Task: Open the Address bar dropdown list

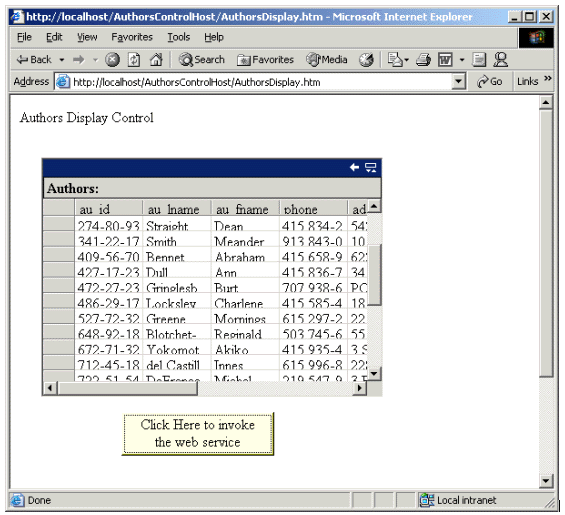Action: pyautogui.click(x=458, y=81)
